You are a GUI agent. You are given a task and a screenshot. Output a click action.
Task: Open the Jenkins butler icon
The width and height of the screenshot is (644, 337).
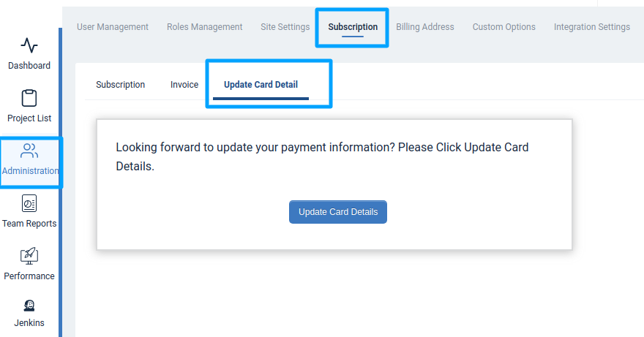coord(29,306)
